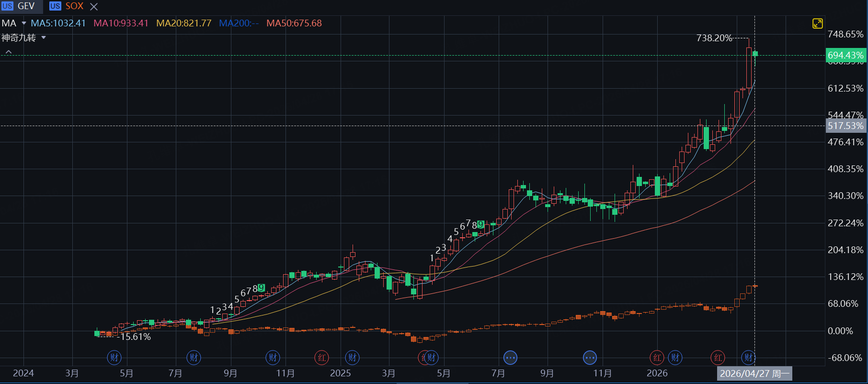
Task: Click the gray 517.53% crosshair value tag
Action: pyautogui.click(x=846, y=126)
